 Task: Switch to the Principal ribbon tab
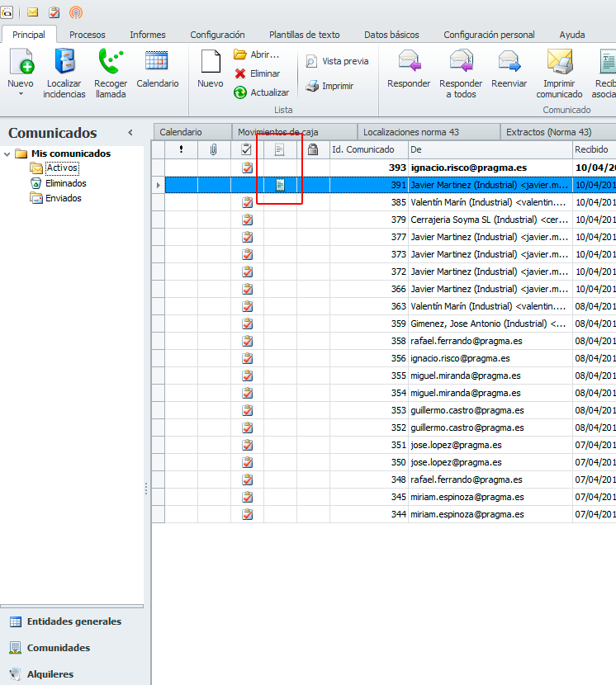[x=29, y=35]
